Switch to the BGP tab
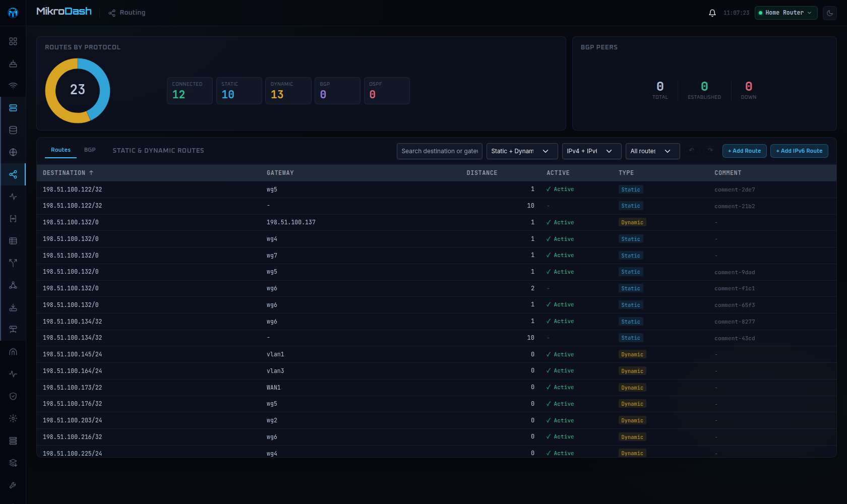Screen dimensions: 847x504 (90, 150)
